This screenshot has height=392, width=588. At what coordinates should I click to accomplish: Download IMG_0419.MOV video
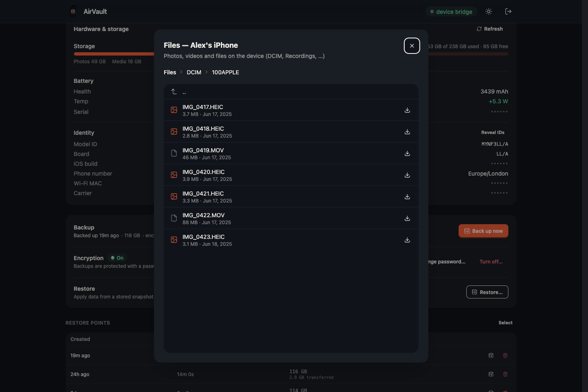tap(407, 154)
